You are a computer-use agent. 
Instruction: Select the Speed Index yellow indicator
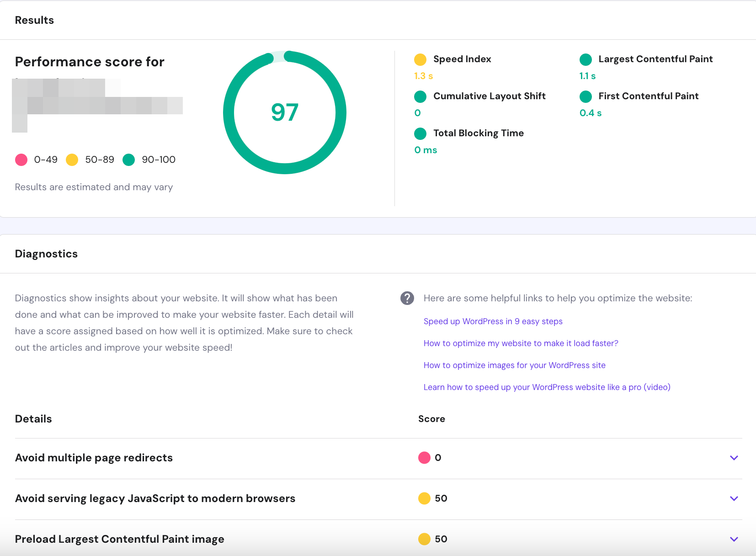[421, 59]
